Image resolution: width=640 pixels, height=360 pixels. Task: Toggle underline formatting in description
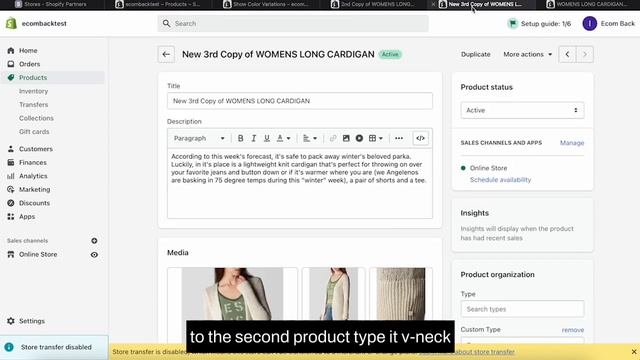[x=267, y=138]
